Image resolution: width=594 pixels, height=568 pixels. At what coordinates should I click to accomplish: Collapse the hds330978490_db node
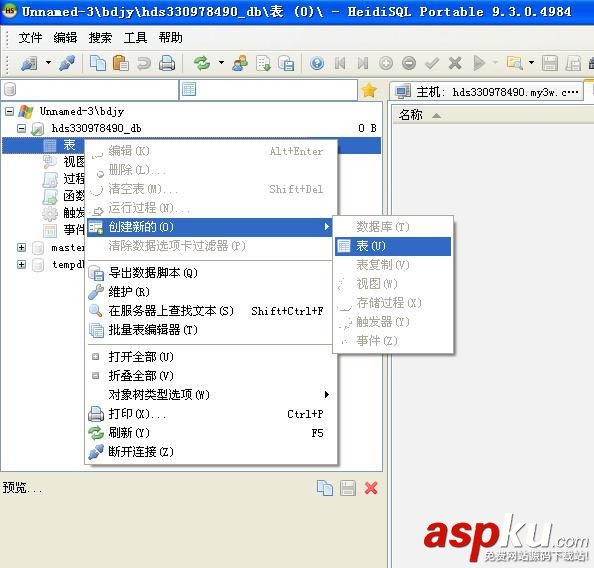point(22,128)
